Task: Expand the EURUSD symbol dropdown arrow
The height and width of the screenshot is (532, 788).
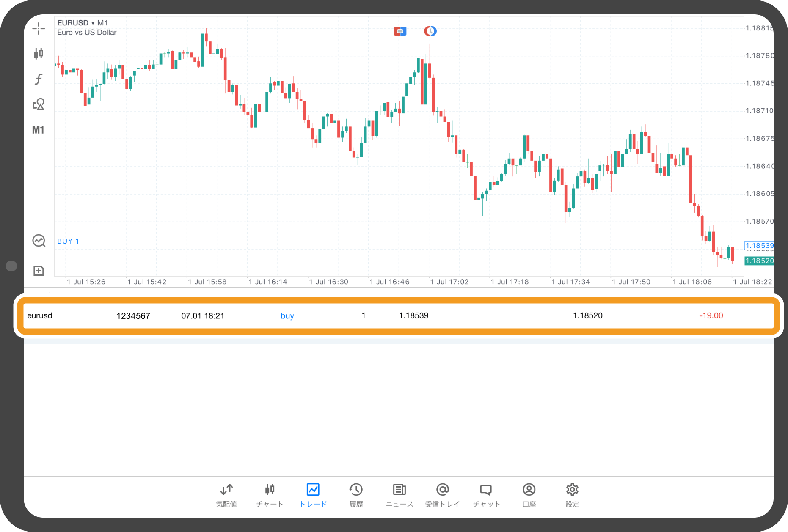Action: tap(93, 23)
